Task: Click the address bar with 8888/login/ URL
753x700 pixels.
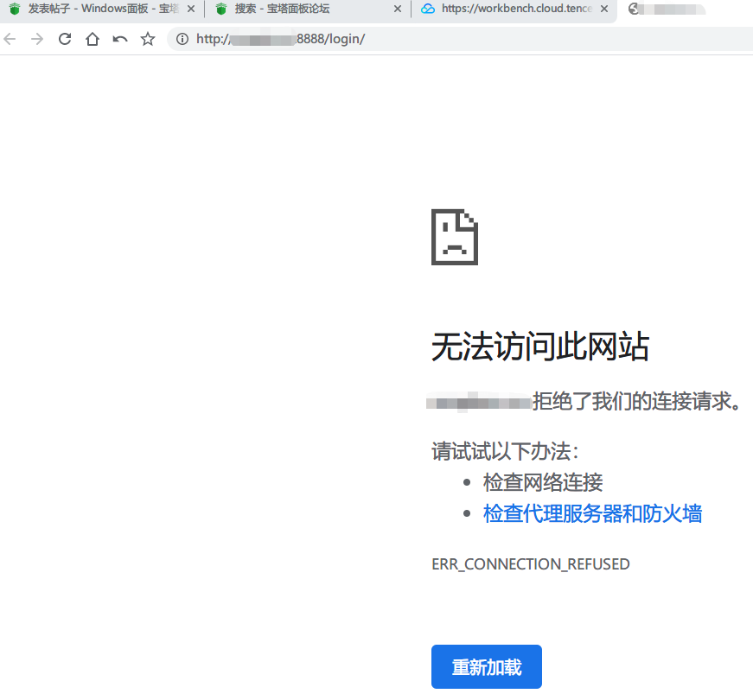Action: 460,39
